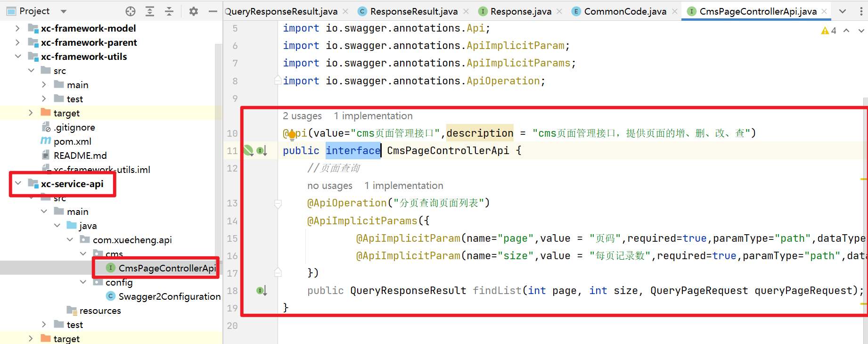Image resolution: width=868 pixels, height=344 pixels.
Task: Click the implemented-method gutter icon on line 18
Action: click(x=262, y=291)
